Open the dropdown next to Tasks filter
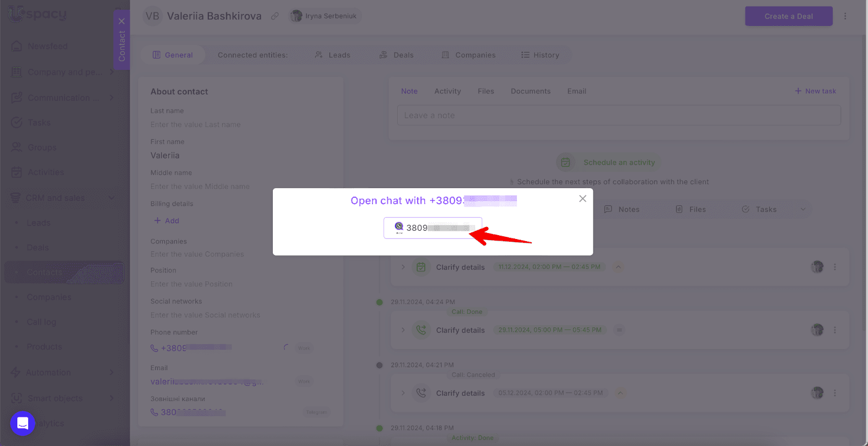 click(803, 210)
